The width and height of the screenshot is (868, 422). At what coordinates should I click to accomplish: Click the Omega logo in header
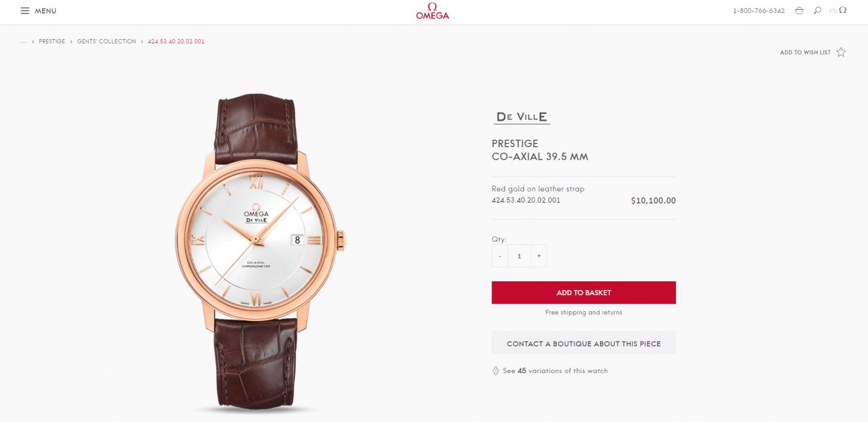[x=432, y=11]
